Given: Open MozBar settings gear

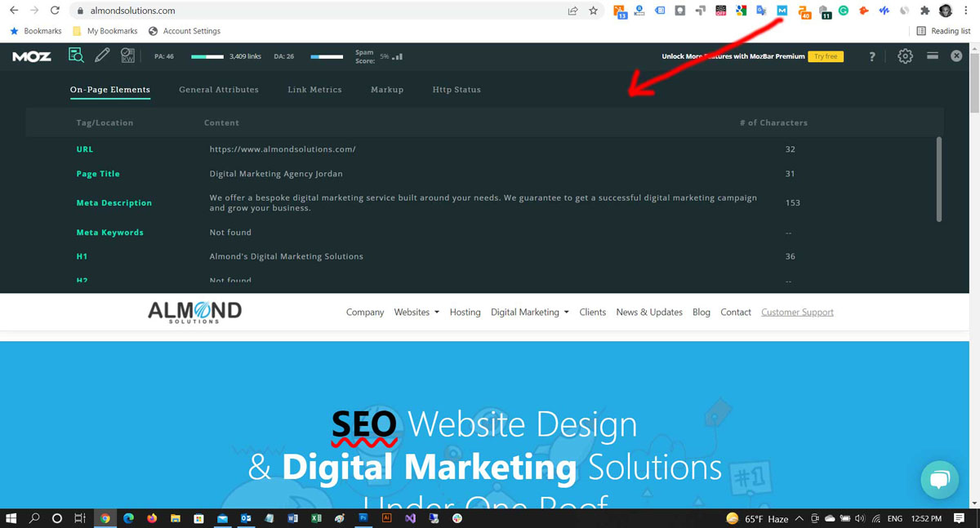Looking at the screenshot, I should 905,56.
